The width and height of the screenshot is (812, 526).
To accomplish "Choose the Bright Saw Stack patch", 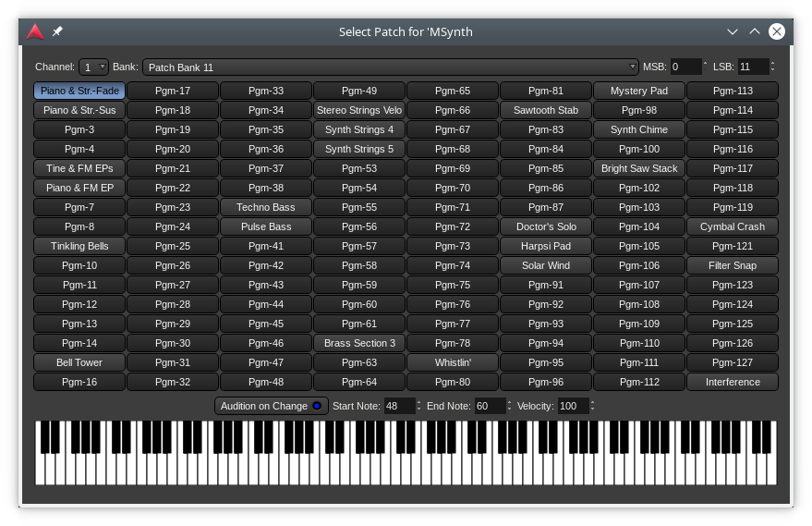I will point(639,168).
